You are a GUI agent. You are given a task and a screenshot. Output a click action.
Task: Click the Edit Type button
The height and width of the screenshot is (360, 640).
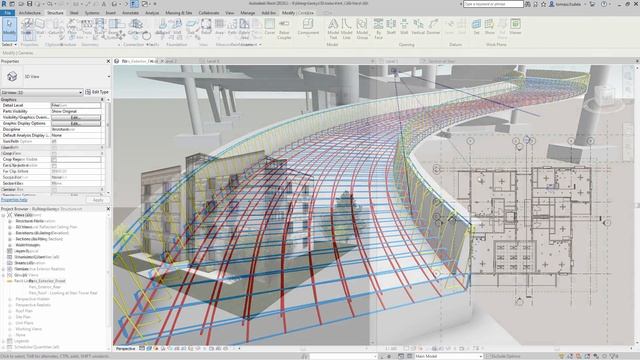[97, 92]
